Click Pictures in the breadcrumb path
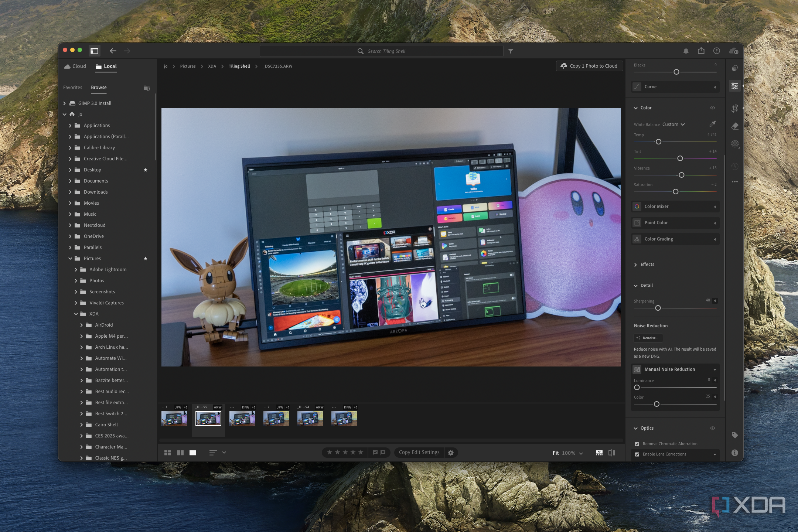 [x=188, y=66]
